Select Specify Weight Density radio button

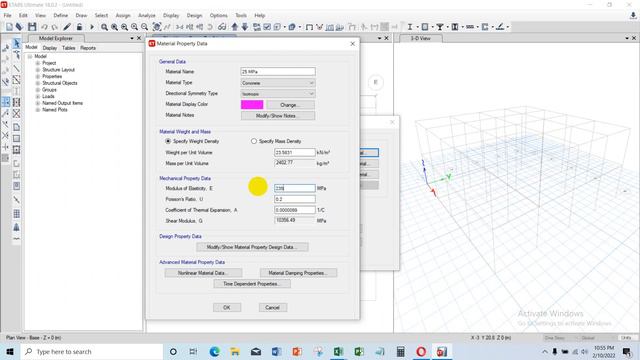[168, 141]
